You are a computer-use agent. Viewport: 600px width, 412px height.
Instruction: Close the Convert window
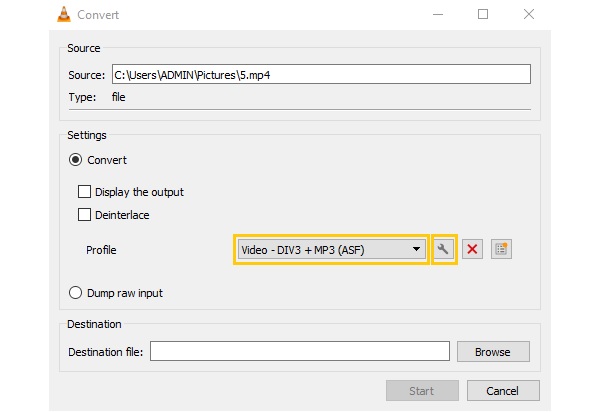point(529,15)
